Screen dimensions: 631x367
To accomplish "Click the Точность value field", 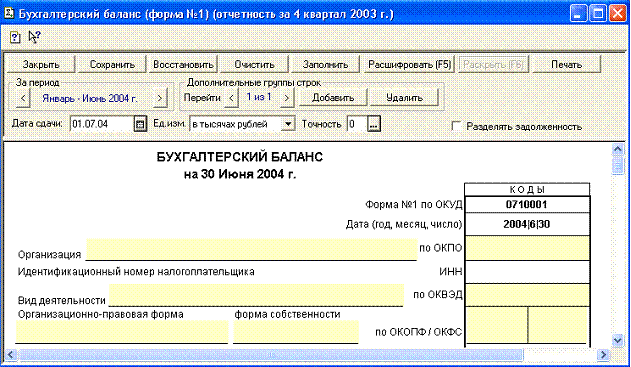I will (x=357, y=124).
